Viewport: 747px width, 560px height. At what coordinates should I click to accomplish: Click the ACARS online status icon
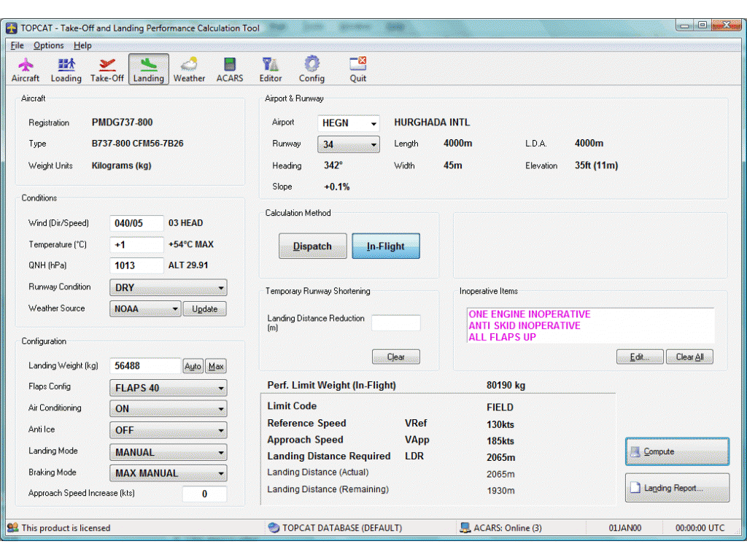pos(465,528)
